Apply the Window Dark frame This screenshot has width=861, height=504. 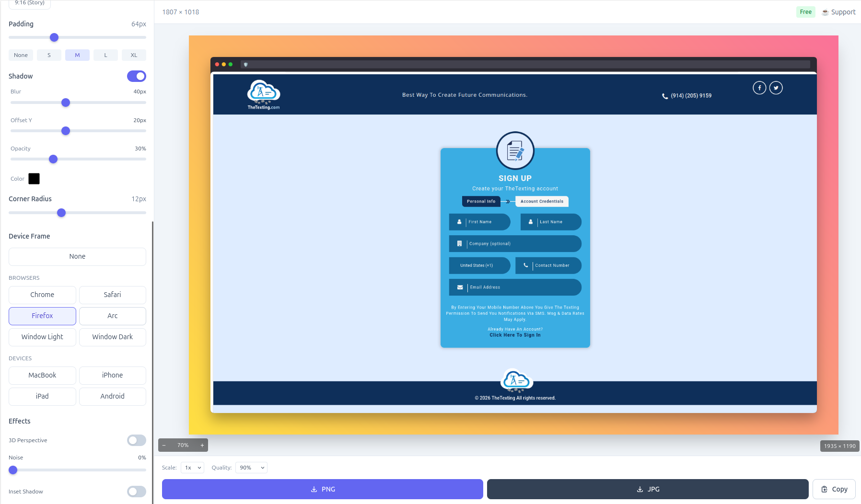coord(112,337)
